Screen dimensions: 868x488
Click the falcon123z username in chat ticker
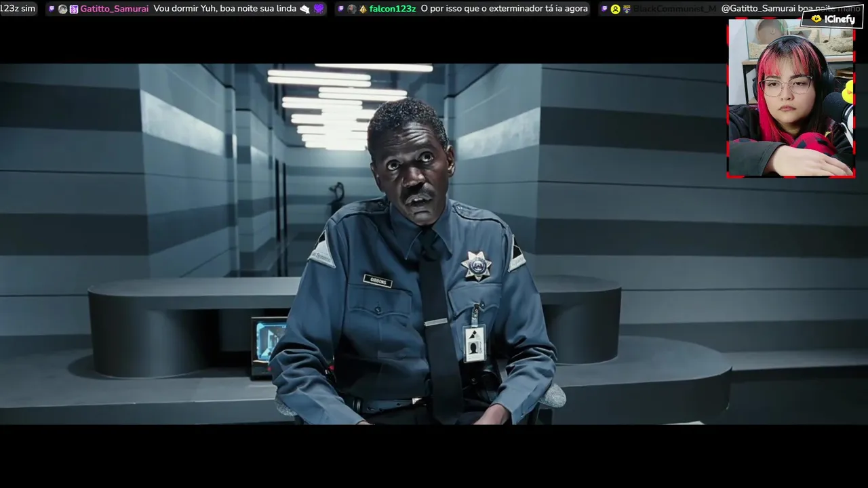coord(393,9)
